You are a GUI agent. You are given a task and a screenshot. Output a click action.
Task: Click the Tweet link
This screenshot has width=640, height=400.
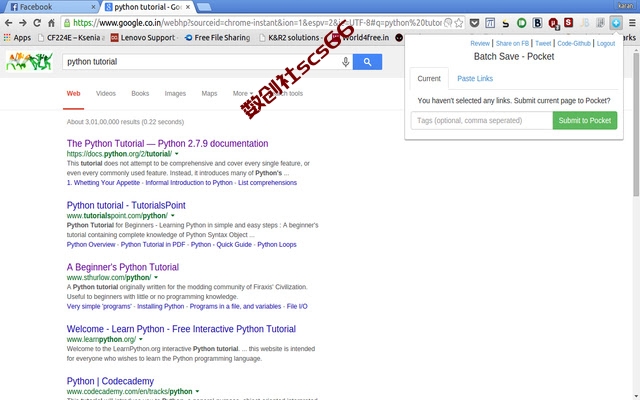pyautogui.click(x=543, y=43)
